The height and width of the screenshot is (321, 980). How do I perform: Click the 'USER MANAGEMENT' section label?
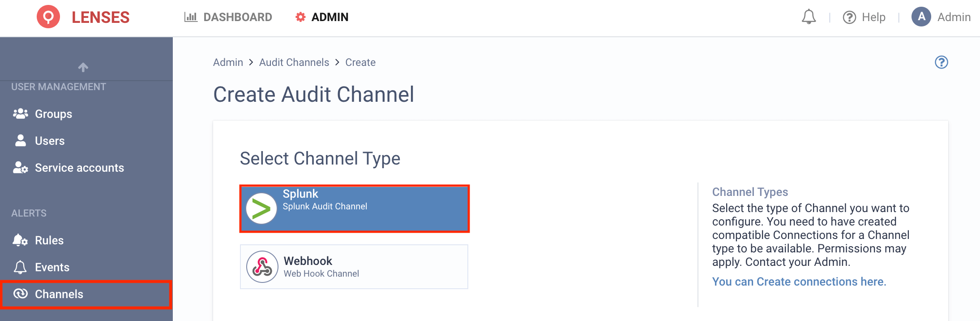click(59, 87)
